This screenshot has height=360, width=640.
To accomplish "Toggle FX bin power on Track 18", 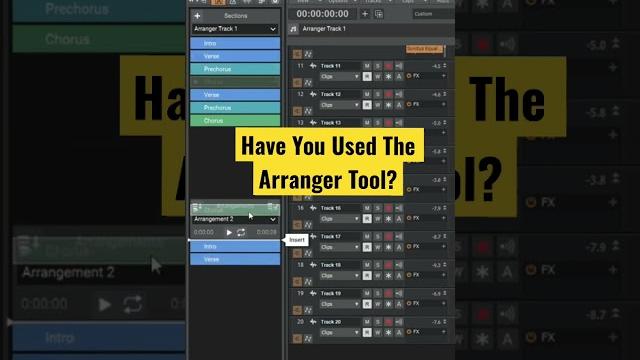I will [409, 275].
